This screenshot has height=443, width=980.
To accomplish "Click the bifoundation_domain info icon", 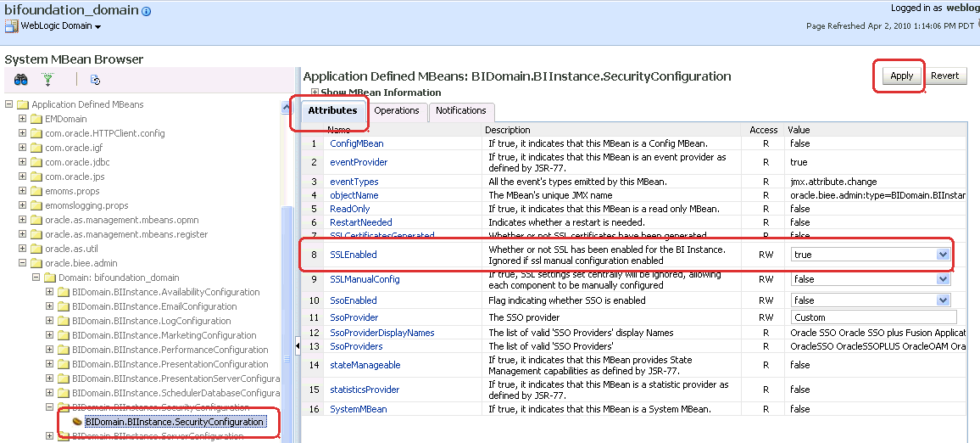I will (x=147, y=11).
